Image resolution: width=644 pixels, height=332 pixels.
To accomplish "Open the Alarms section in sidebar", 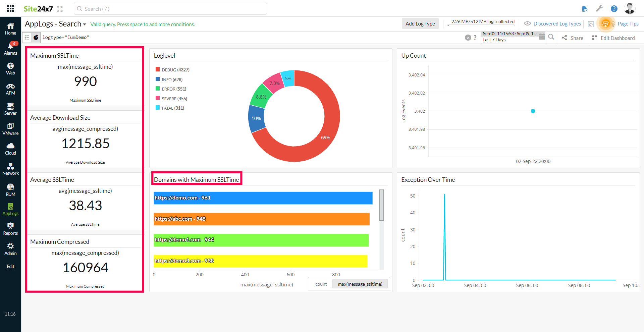I will tap(10, 49).
